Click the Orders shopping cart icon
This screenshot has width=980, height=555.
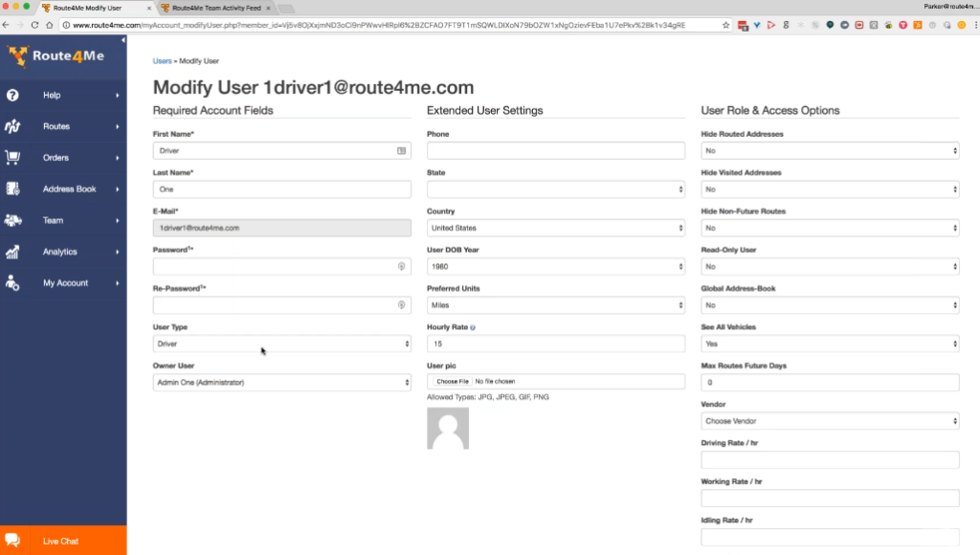coord(13,158)
